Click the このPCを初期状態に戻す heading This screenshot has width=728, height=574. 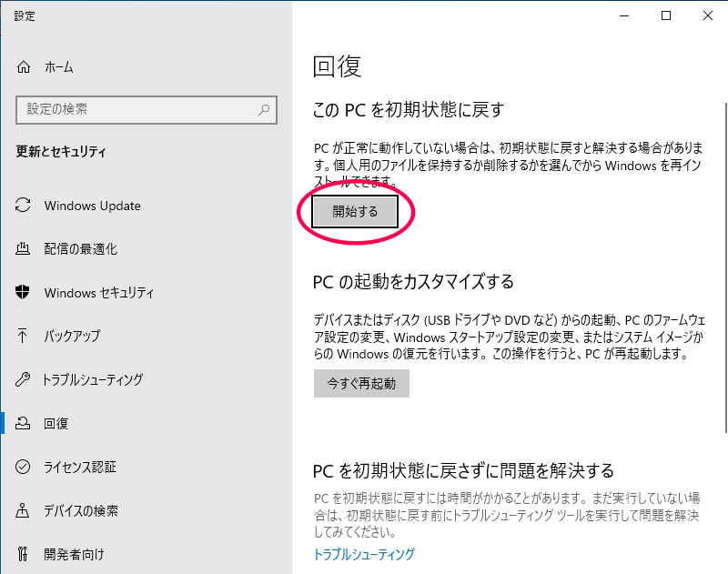(x=409, y=110)
